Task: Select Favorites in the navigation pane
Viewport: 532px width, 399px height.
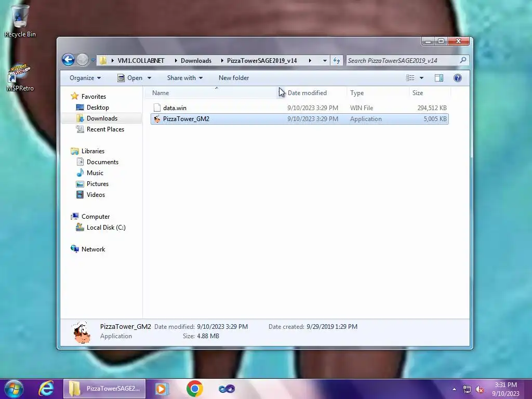Action: click(x=88, y=96)
